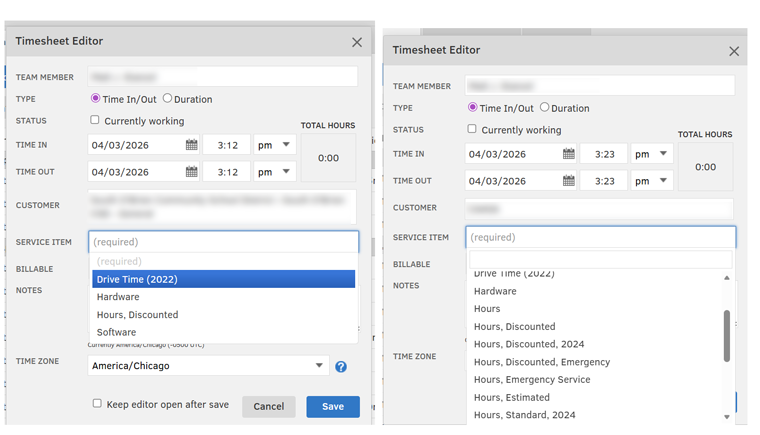Click the time zone help question icon
The height and width of the screenshot is (435, 760).
point(341,367)
